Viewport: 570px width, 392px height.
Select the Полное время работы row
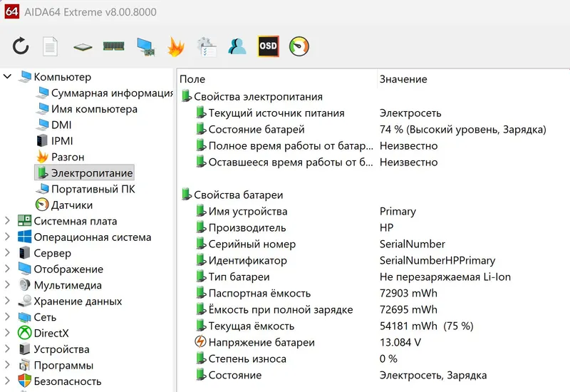[373, 146]
